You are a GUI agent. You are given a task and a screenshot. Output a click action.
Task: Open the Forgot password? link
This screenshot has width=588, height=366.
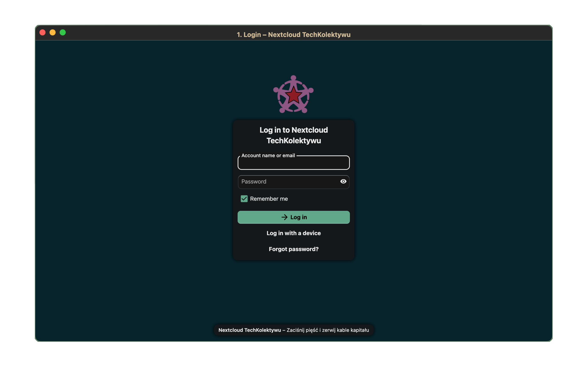point(293,249)
